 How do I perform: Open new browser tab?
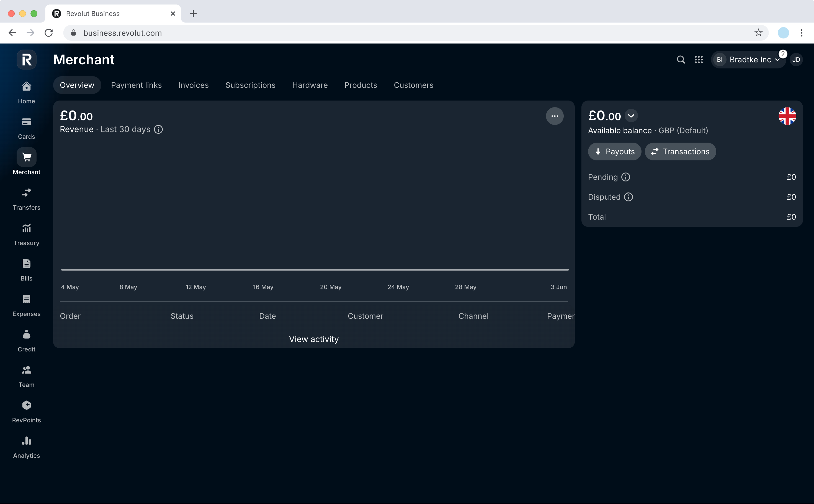tap(193, 13)
